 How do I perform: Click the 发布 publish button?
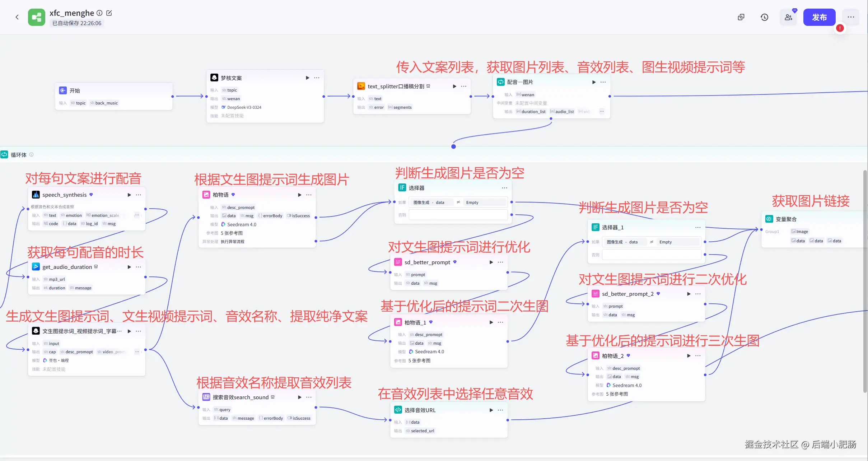819,17
